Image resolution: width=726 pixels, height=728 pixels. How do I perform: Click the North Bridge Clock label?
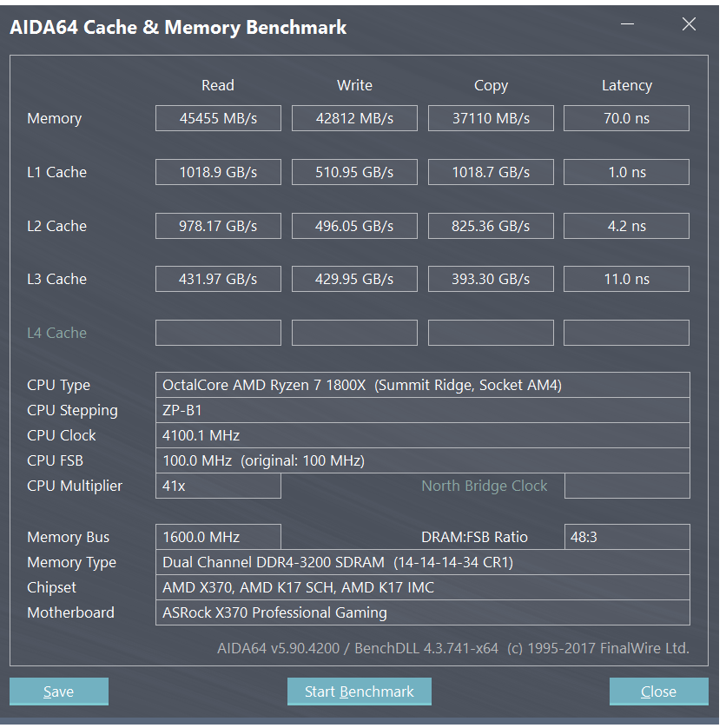pos(485,486)
